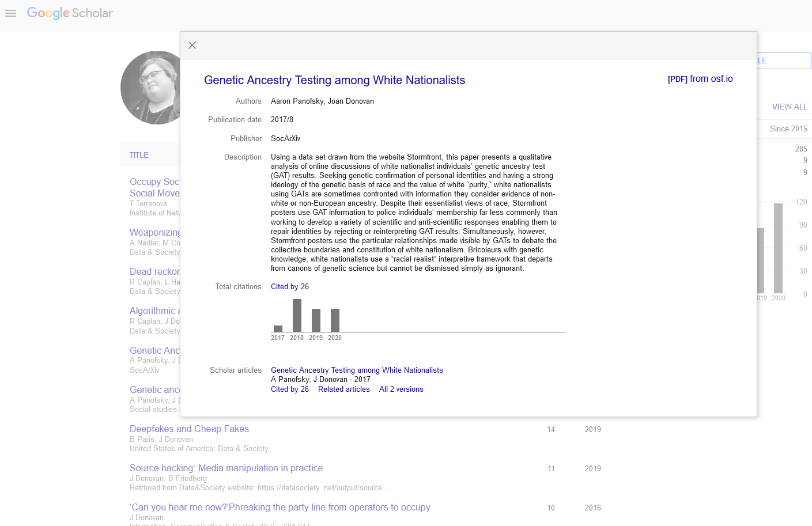
Task: Open the Occupy Soc... article in background list
Action: (154, 187)
